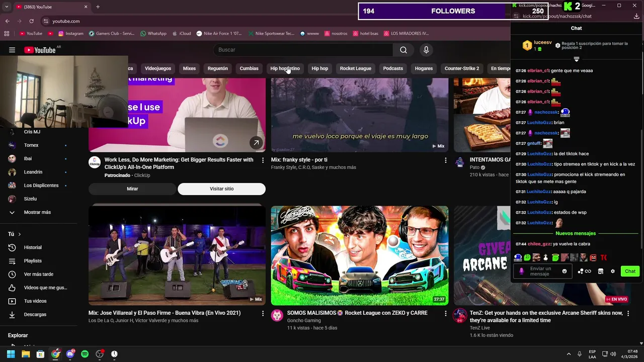Viewport: 644px width, 362px height.
Task: Open the apps grid in bookmarks bar
Action: pyautogui.click(x=7, y=34)
